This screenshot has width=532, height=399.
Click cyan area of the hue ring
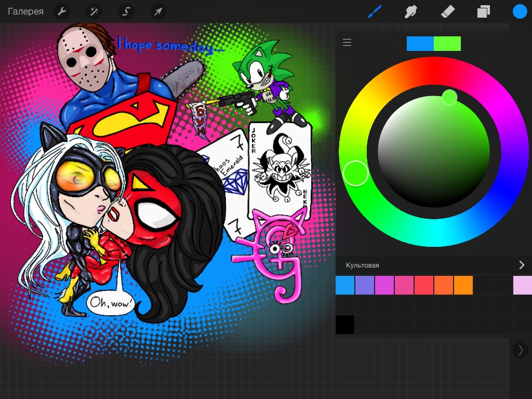434,233
